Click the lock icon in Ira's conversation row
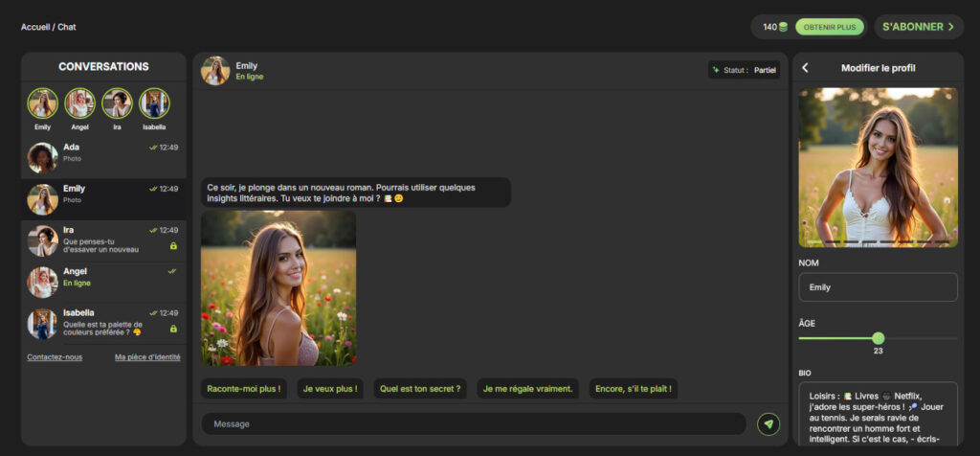 (x=174, y=246)
